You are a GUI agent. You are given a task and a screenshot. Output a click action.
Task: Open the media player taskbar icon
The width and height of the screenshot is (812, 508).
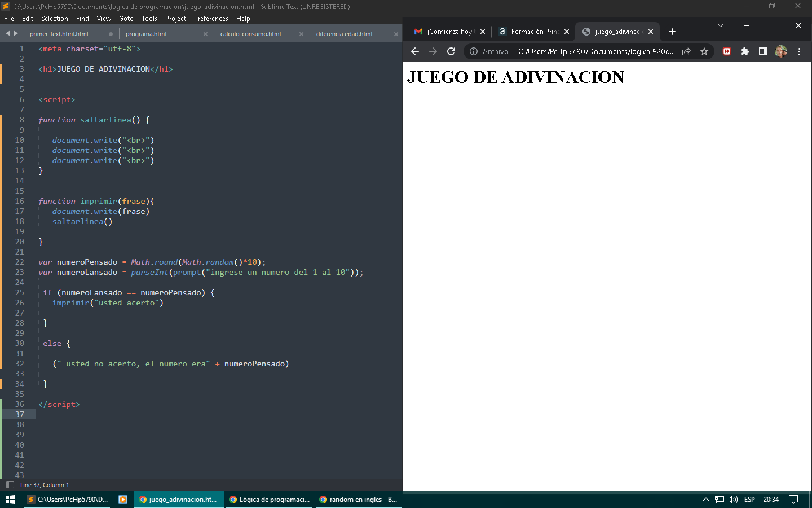[x=123, y=500]
